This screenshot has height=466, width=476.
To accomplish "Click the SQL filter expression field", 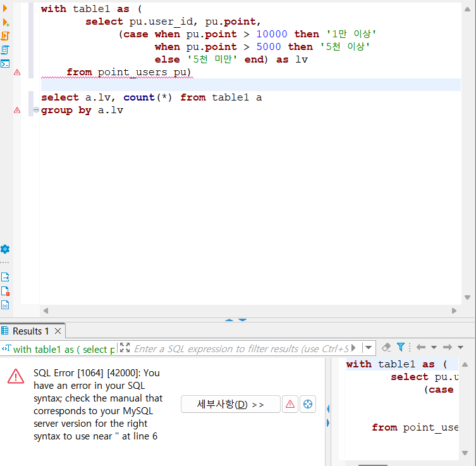I will point(241,348).
